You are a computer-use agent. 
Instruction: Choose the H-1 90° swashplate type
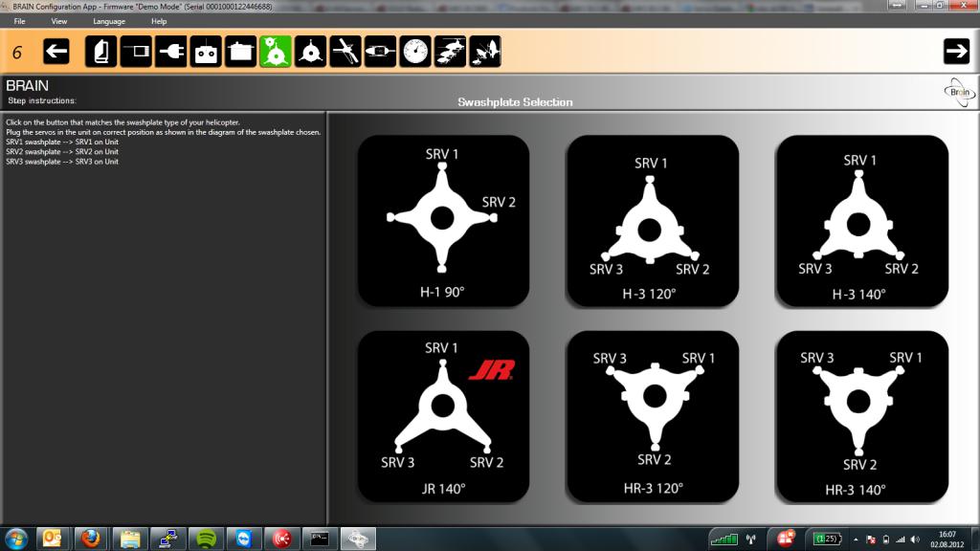(x=443, y=221)
